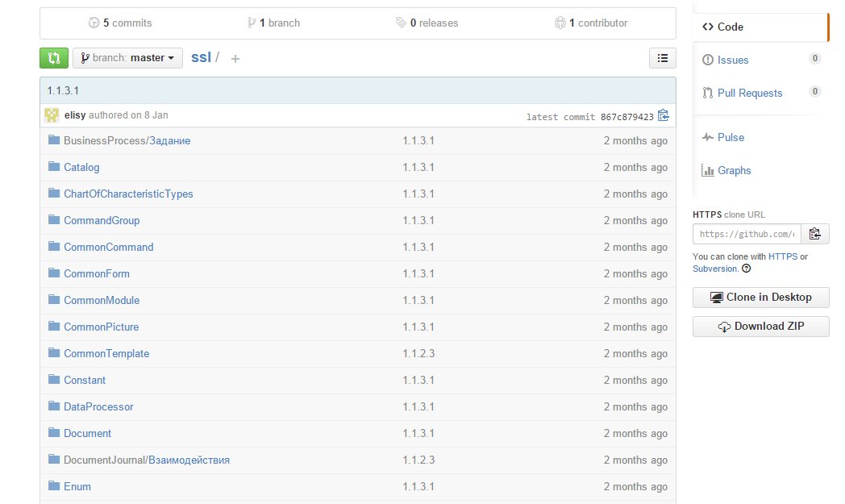Open the DocumentJournal/Взаимодействия folder
This screenshot has height=504, width=845.
tap(147, 460)
